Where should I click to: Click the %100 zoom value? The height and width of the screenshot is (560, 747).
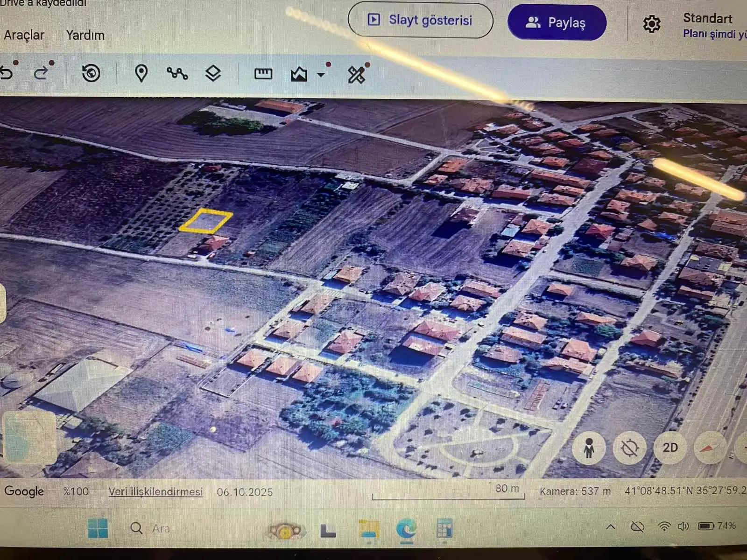coord(76,491)
